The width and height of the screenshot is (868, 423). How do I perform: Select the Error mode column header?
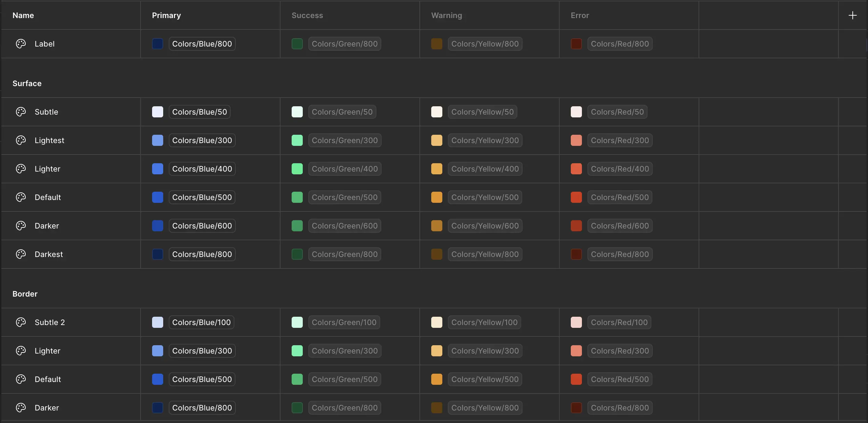click(580, 15)
